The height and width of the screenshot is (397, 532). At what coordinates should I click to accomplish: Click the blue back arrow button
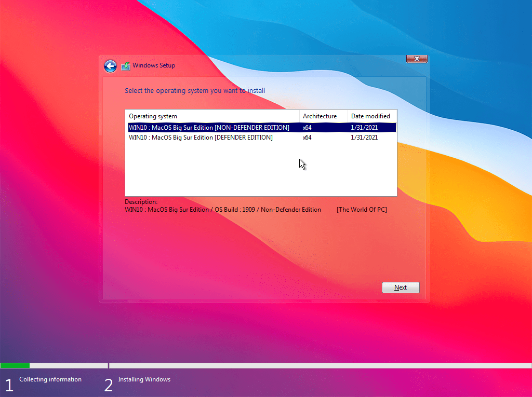(110, 66)
